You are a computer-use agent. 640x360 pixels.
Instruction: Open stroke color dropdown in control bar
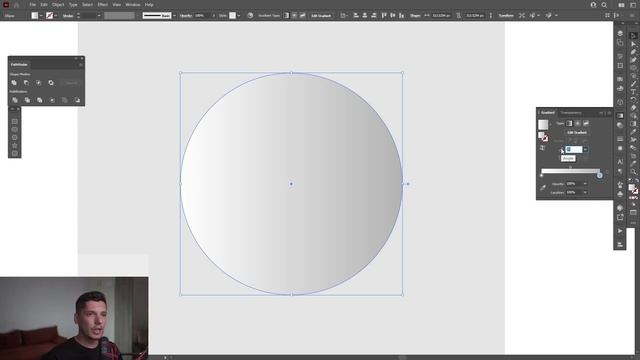56,16
